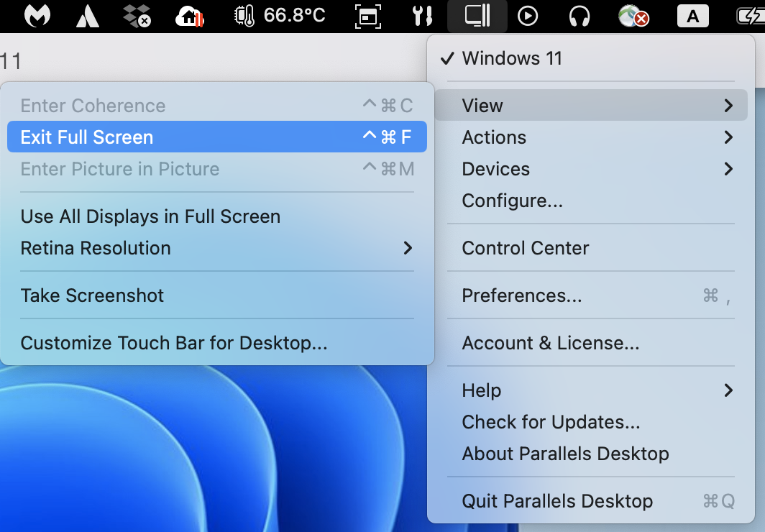Expand the Retina Resolution submenu

point(216,248)
